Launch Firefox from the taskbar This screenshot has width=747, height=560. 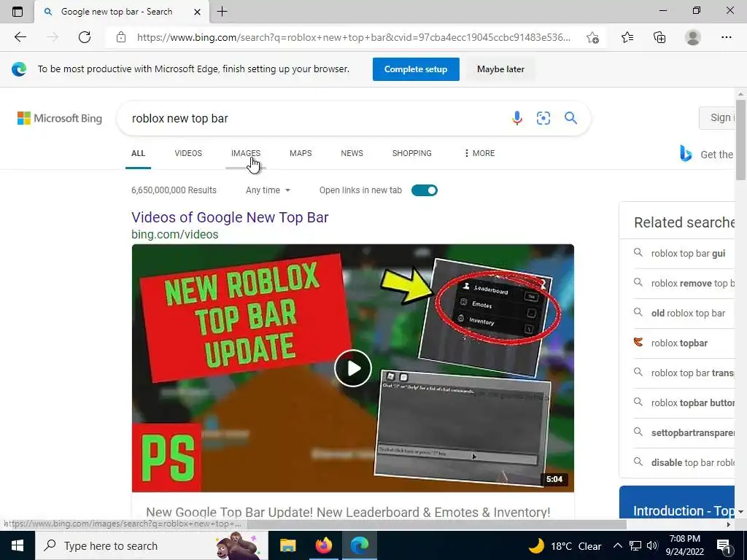coord(323,545)
